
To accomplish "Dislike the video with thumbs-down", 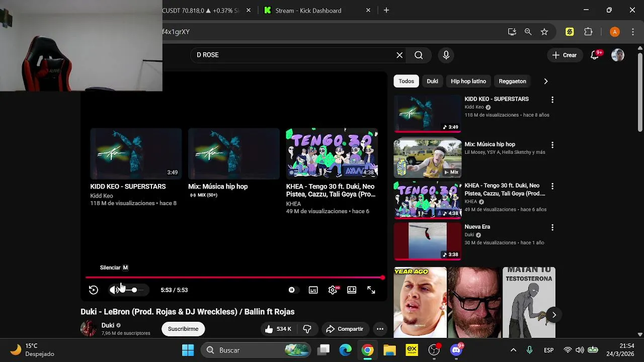I will tap(307, 329).
